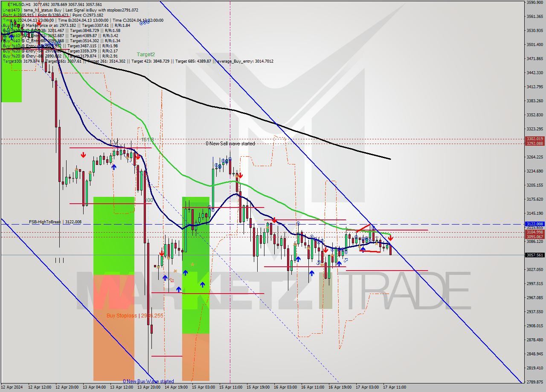
Task: Click the current price tag 3057.561
Action: point(535,255)
